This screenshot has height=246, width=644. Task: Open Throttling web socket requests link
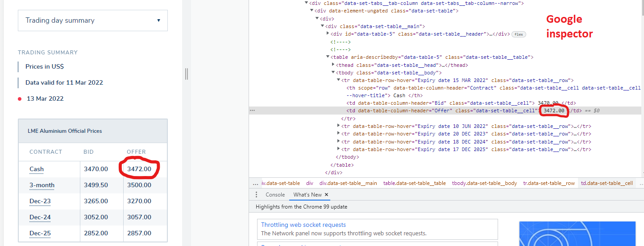(303, 225)
